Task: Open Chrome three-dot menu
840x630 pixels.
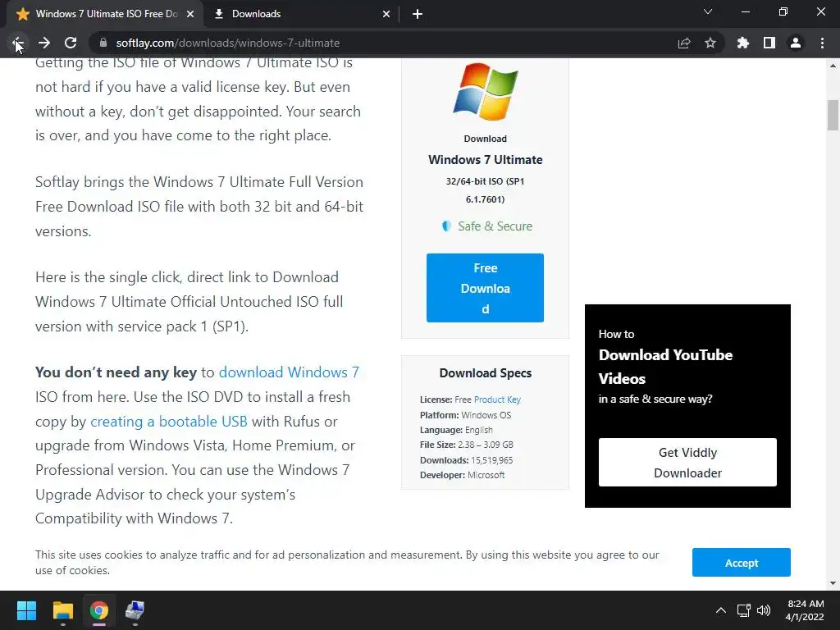Action: tap(822, 43)
